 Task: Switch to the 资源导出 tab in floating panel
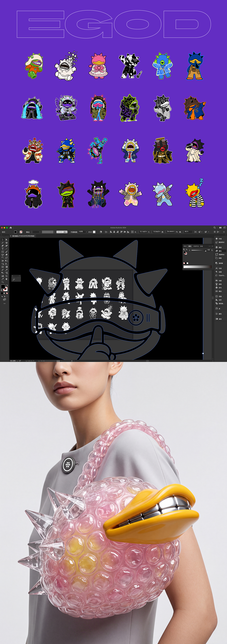coord(196,246)
